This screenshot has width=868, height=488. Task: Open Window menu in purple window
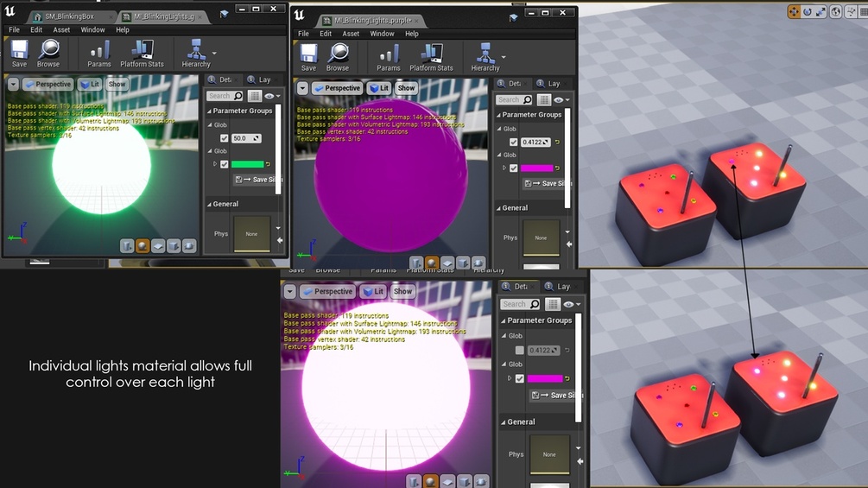click(382, 34)
